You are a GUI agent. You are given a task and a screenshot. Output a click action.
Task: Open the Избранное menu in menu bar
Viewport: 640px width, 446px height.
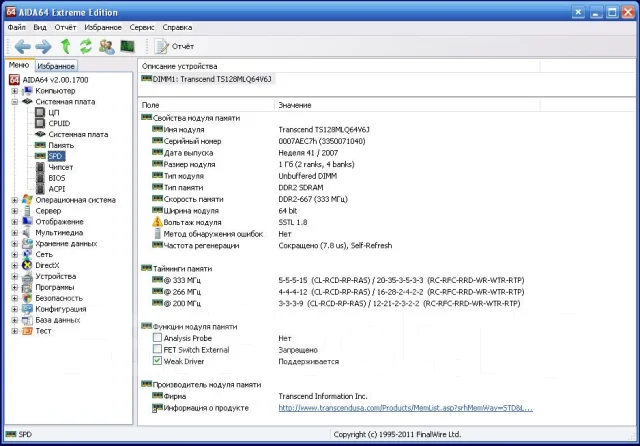click(103, 27)
